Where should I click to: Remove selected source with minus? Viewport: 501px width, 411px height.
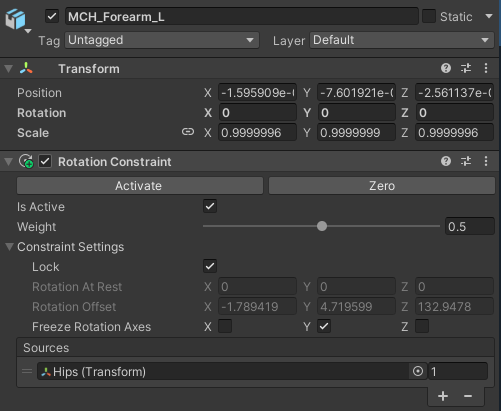coord(468,396)
